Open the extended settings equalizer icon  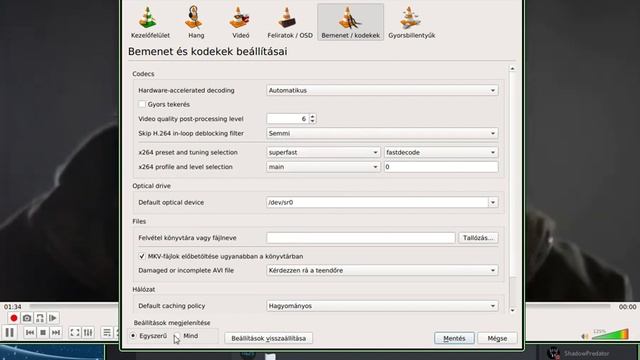(88, 333)
